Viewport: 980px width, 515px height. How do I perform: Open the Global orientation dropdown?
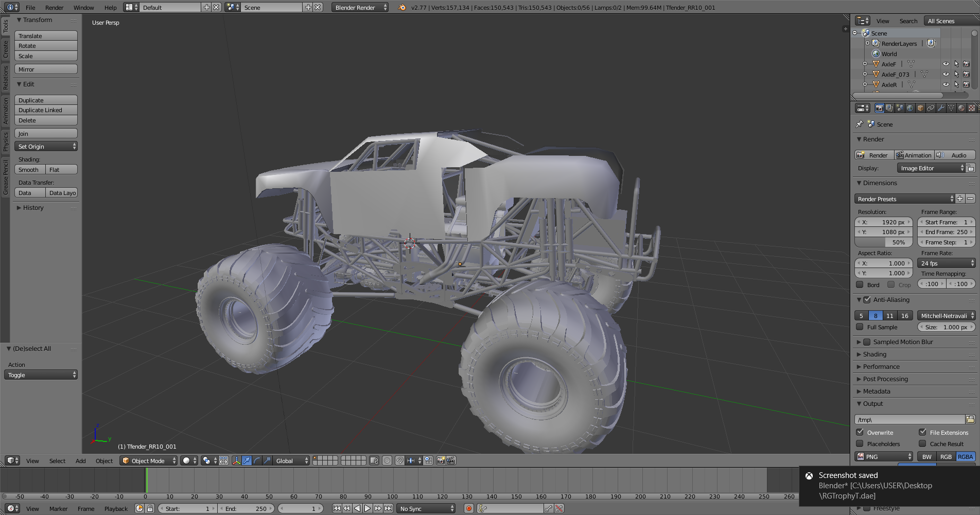[291, 460]
